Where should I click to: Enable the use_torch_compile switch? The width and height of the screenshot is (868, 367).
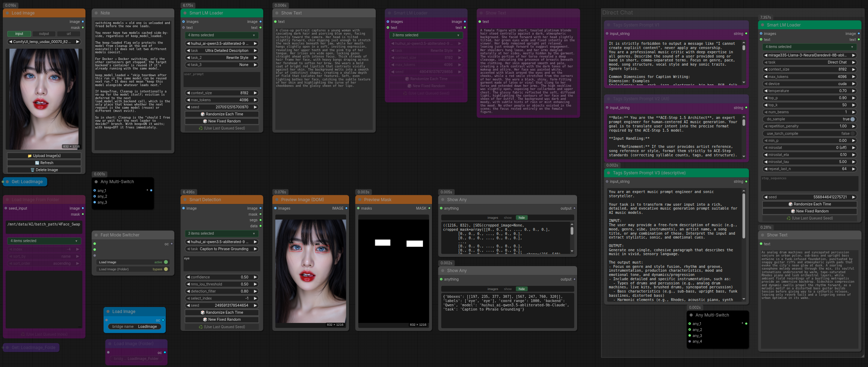[853, 134]
